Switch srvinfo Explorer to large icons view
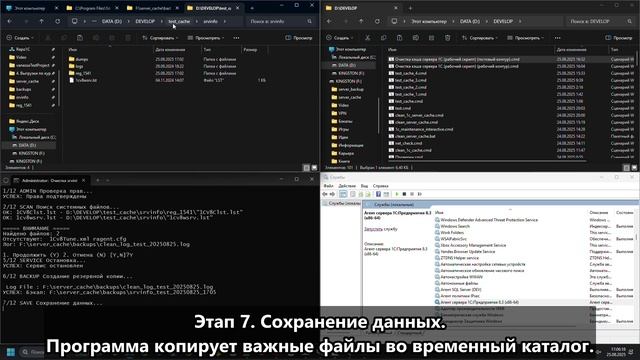This screenshot has width=640, height=360. pyautogui.click(x=314, y=168)
